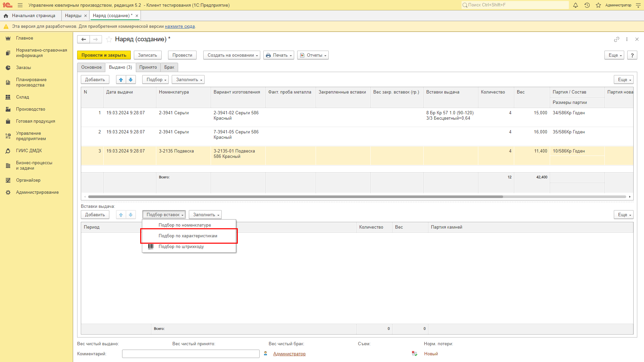The width and height of the screenshot is (644, 362).
Task: Click Добавить in Вставки выдача toolbar
Action: pyautogui.click(x=95, y=215)
